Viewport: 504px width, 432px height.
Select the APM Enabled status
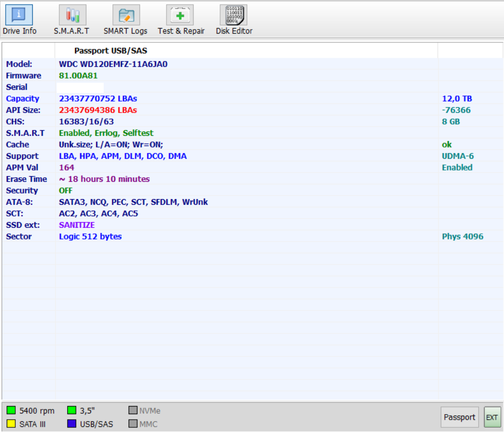(x=457, y=168)
